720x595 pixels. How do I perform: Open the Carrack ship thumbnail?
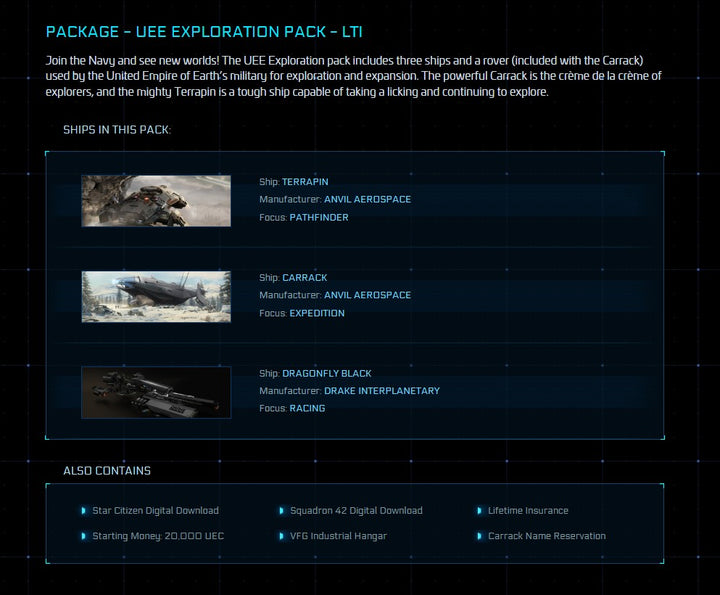coord(156,297)
